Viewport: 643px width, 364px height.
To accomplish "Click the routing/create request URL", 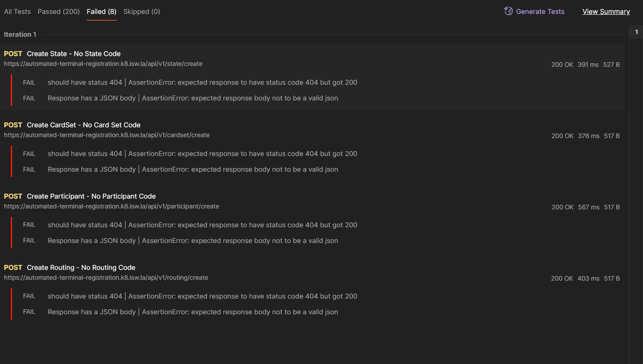I will [106, 277].
